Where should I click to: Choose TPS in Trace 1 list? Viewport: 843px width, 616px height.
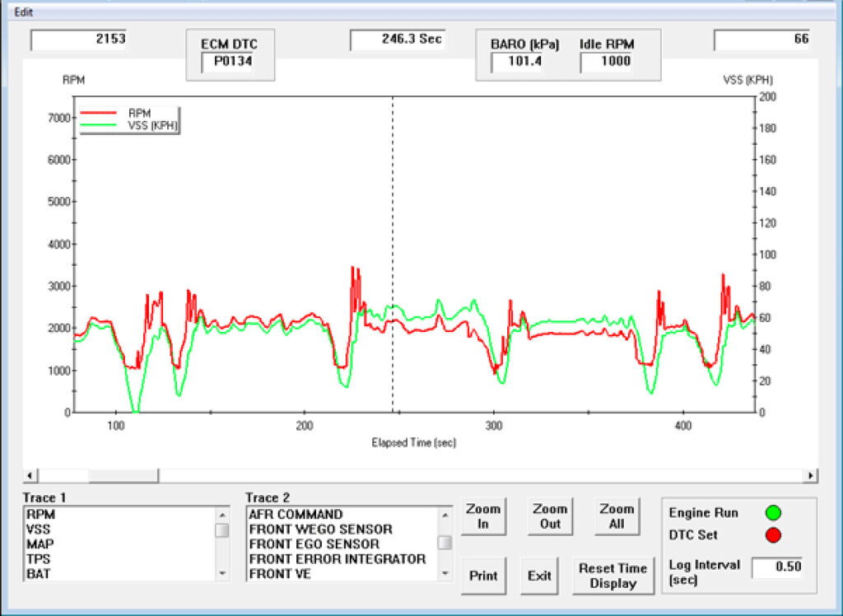(x=38, y=558)
